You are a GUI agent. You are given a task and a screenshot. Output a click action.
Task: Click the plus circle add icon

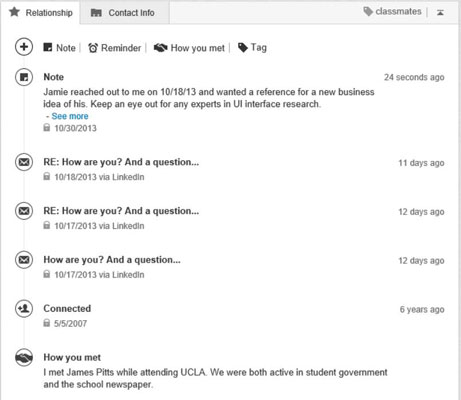tap(24, 47)
